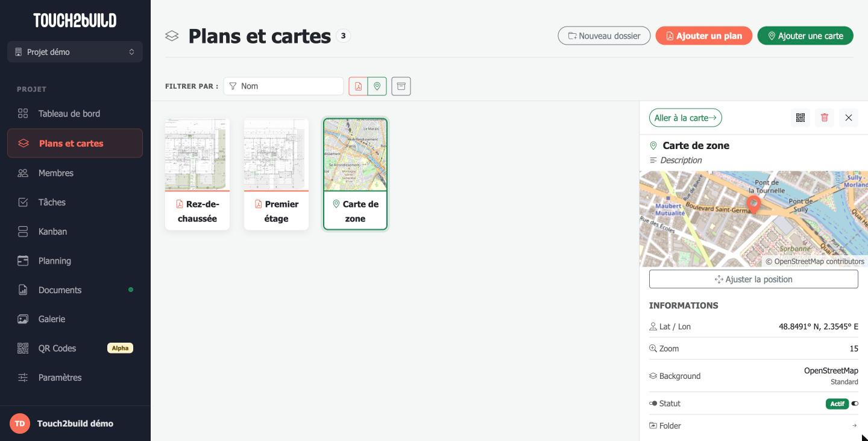The width and height of the screenshot is (868, 441).
Task: Go to Galerie in sidebar
Action: pyautogui.click(x=75, y=319)
